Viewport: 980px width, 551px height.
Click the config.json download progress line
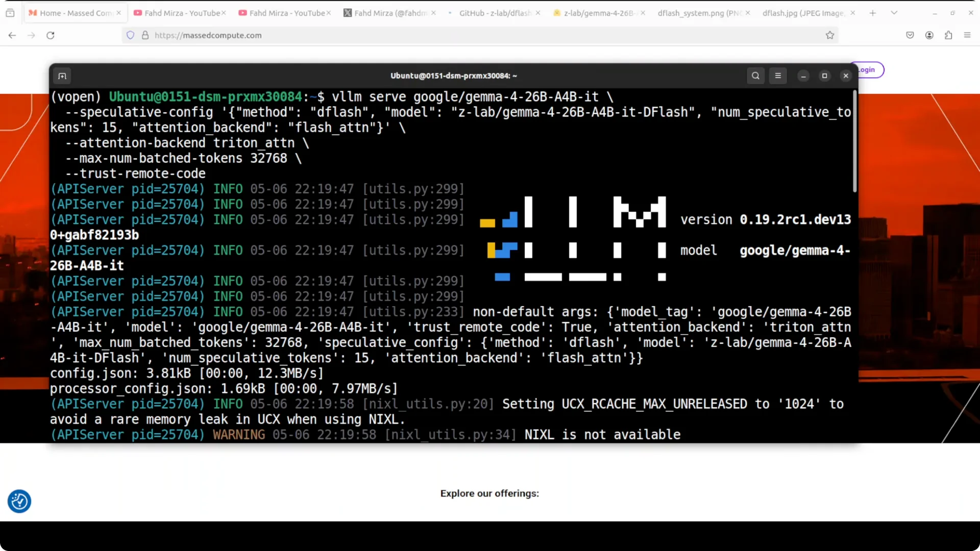tap(187, 373)
